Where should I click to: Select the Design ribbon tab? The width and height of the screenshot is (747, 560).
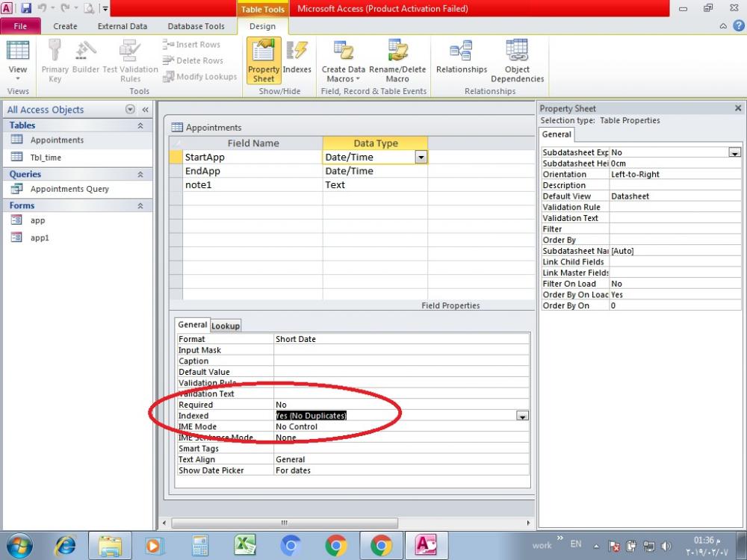pyautogui.click(x=262, y=26)
